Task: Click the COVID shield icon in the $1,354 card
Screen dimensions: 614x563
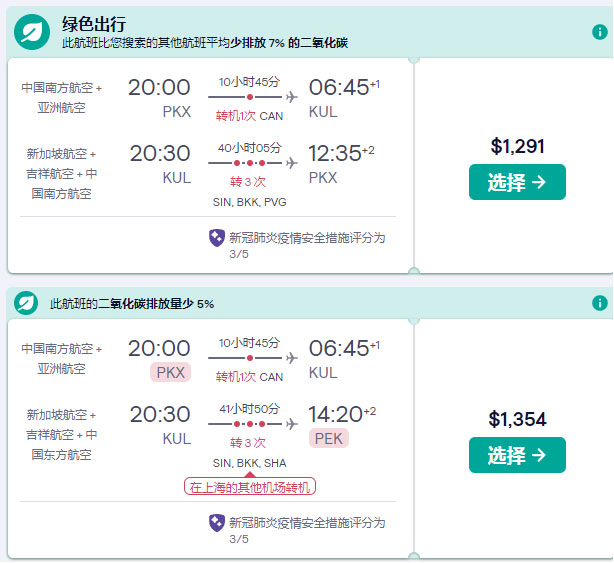Action: (x=216, y=522)
